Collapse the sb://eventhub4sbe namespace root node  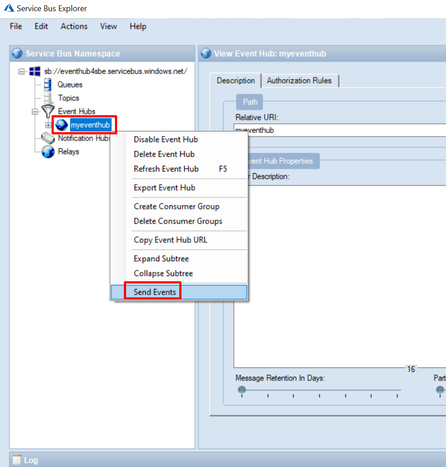click(x=22, y=71)
